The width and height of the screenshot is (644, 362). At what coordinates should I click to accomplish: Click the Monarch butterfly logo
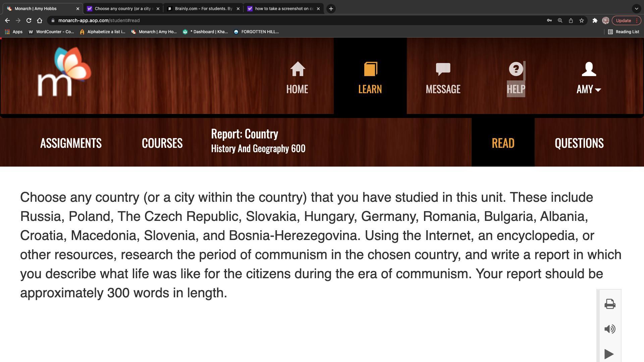64,72
